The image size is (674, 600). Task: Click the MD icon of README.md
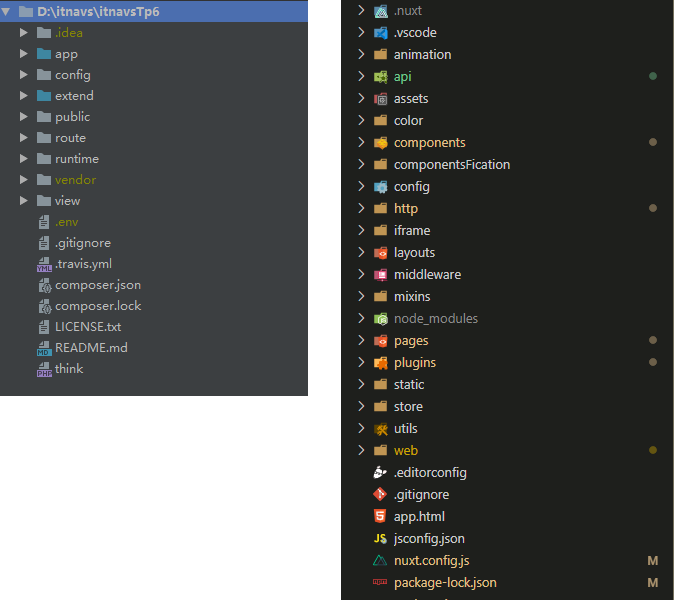[x=44, y=348]
